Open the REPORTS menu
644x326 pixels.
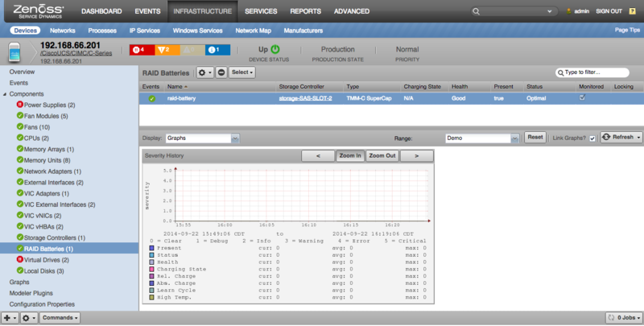click(306, 11)
